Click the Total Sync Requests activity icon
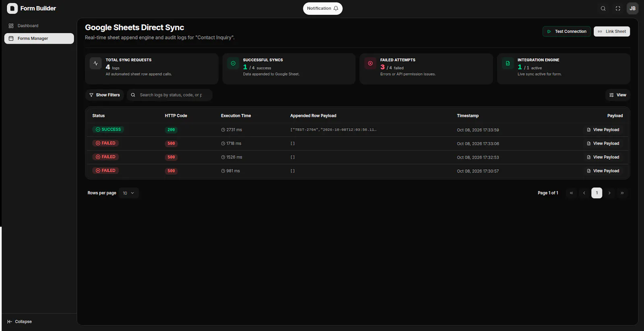Screen dimensions: 644x331 tap(96, 64)
